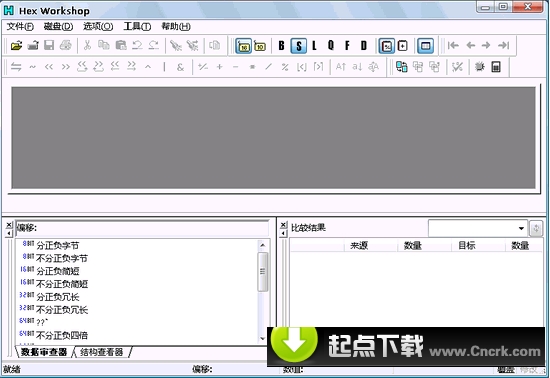The height and width of the screenshot is (378, 550).
Task: Click the Redo arrow icon
Action: tap(154, 46)
